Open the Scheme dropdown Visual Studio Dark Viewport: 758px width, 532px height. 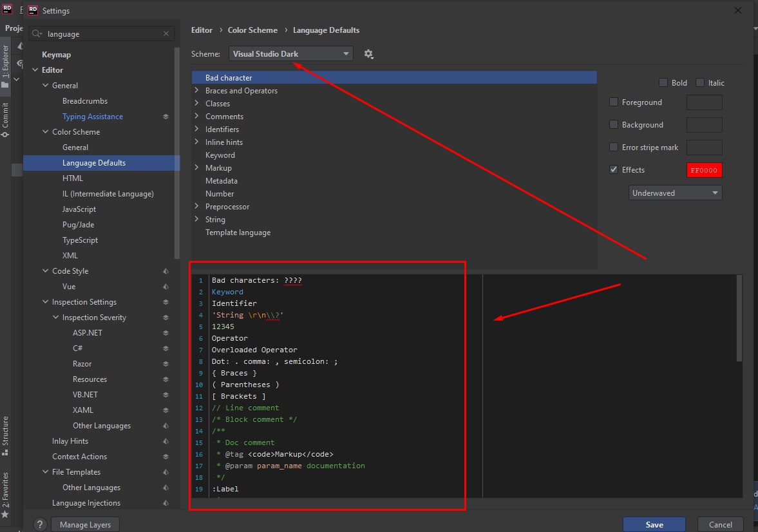pos(291,53)
